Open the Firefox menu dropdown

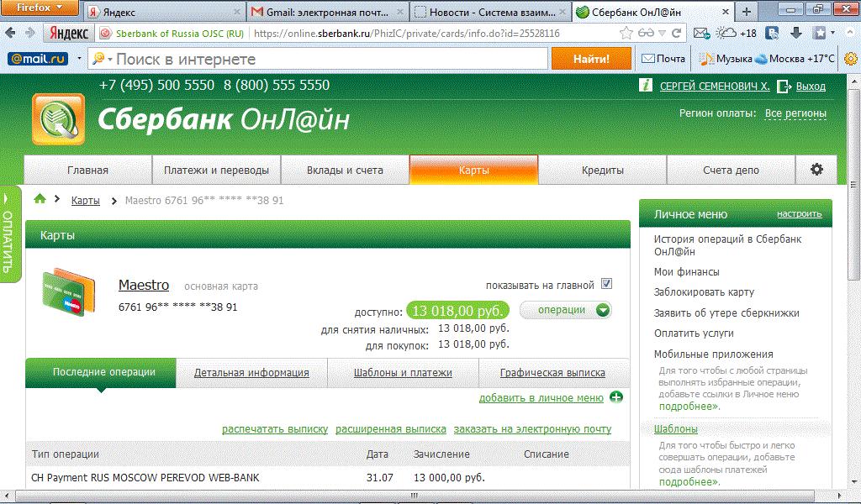40,8
